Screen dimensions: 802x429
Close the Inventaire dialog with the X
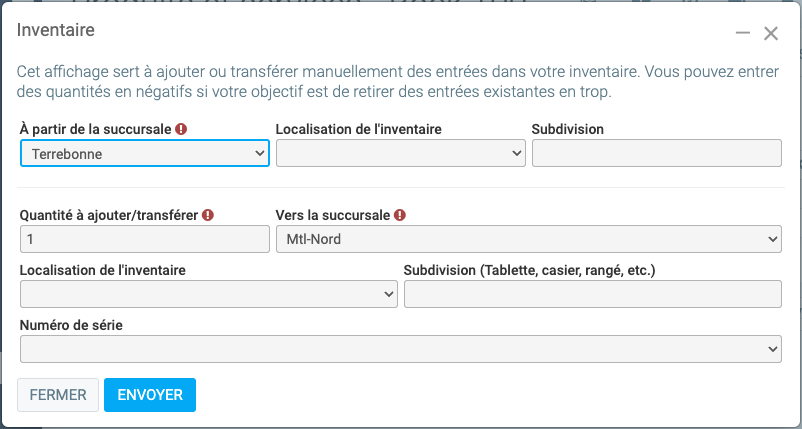pos(771,33)
